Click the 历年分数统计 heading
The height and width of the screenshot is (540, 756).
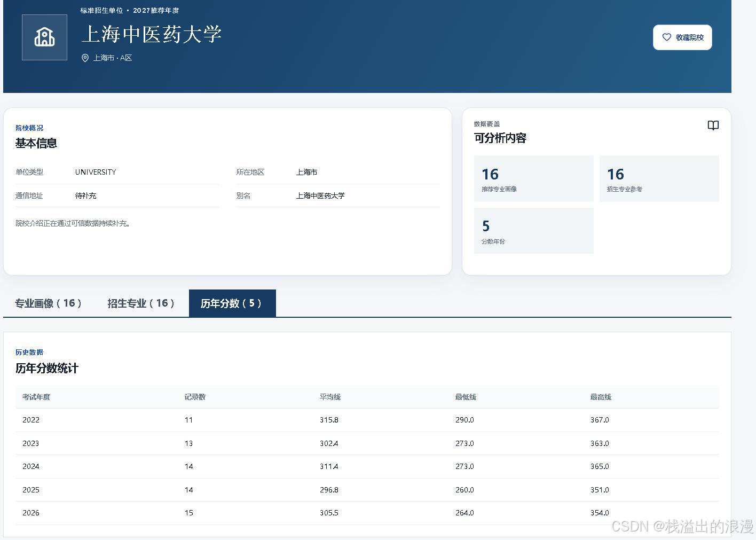(x=47, y=368)
